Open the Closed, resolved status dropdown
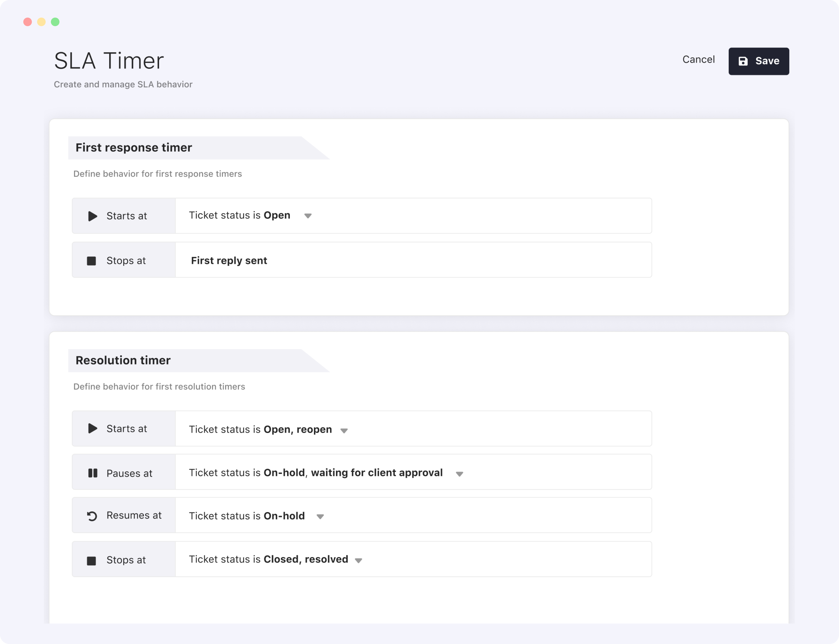The width and height of the screenshot is (839, 644). [359, 560]
